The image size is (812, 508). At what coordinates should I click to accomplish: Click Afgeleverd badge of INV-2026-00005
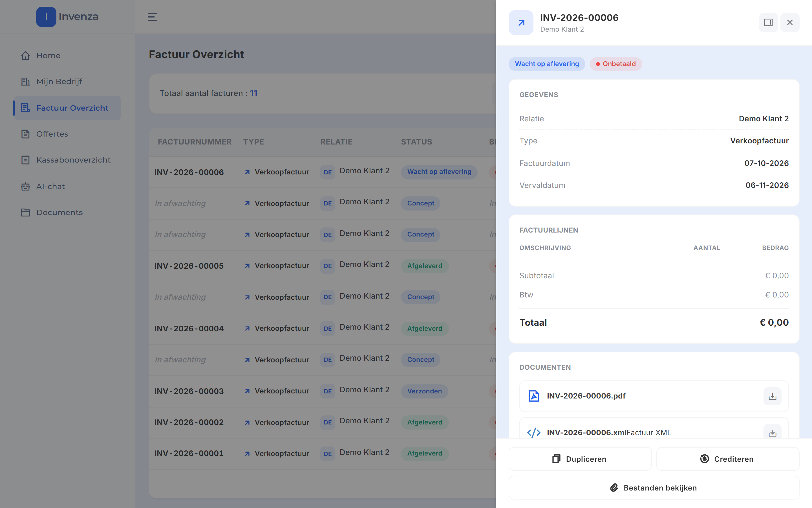coord(425,266)
